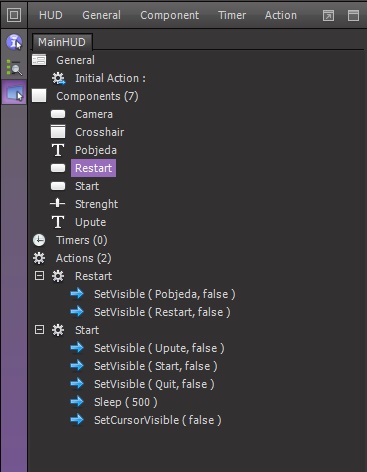Click the Initial Action gear icon
The image size is (367, 472).
point(58,78)
